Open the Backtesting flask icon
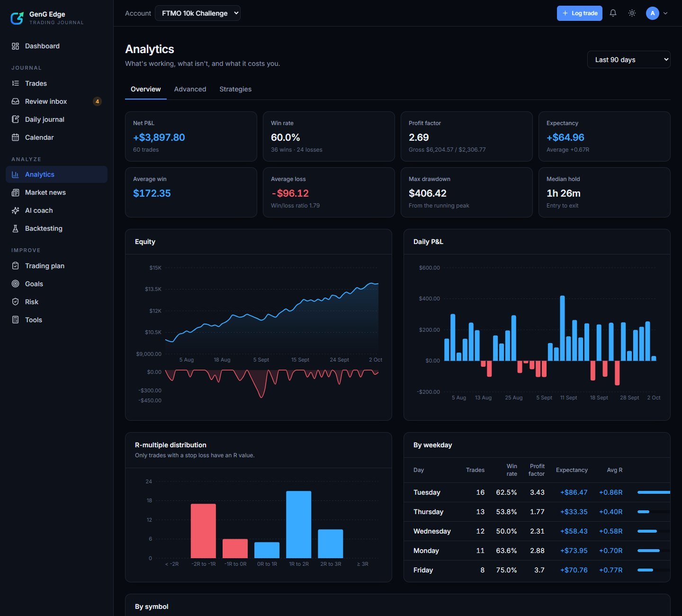The image size is (682, 616). 15,228
